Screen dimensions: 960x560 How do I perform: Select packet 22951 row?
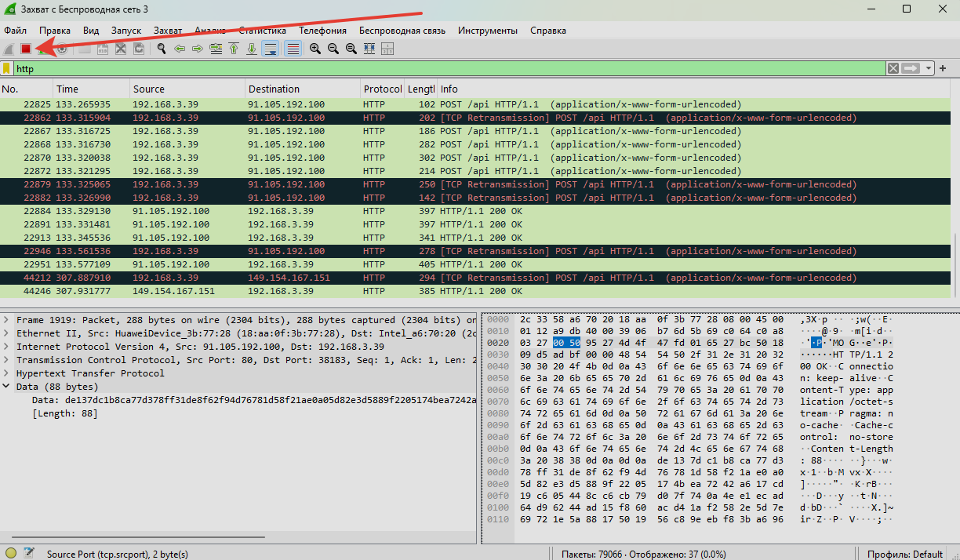pos(475,264)
